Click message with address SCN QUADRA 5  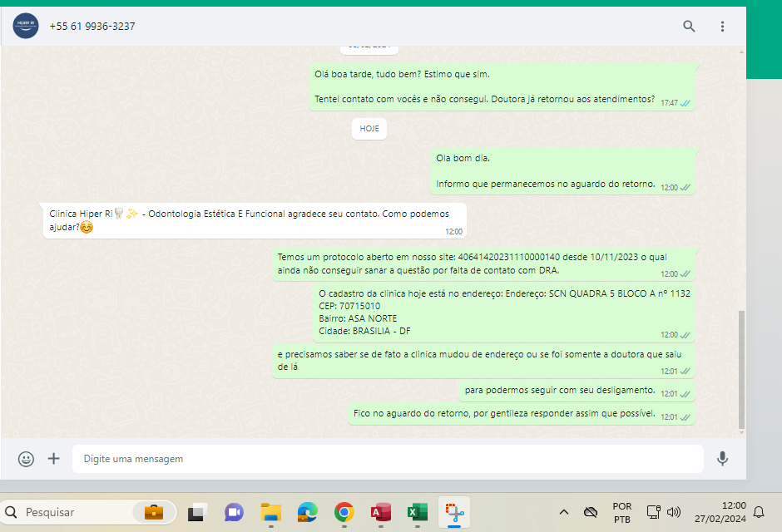coord(504,313)
